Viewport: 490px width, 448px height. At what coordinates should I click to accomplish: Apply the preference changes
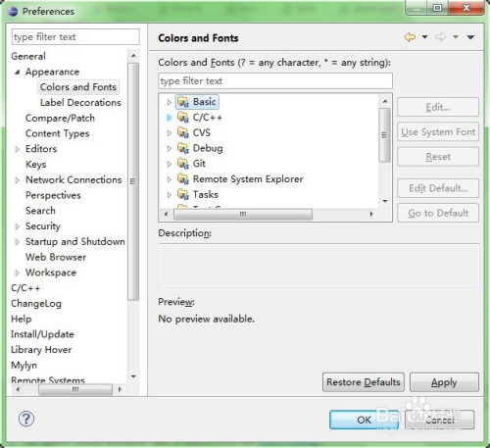click(x=444, y=382)
